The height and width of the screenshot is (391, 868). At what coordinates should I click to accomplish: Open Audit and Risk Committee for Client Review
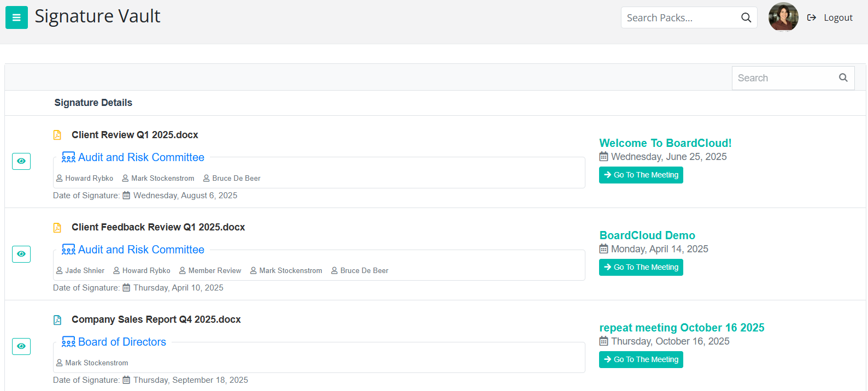(141, 157)
